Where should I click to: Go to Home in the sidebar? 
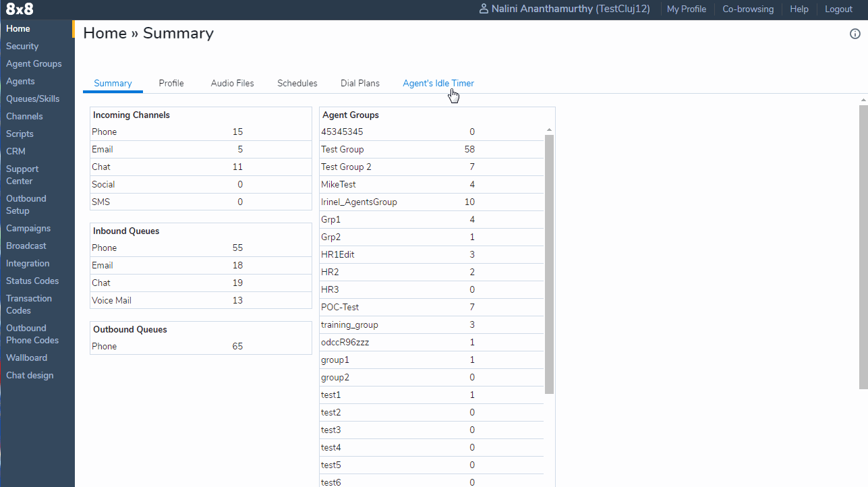18,28
